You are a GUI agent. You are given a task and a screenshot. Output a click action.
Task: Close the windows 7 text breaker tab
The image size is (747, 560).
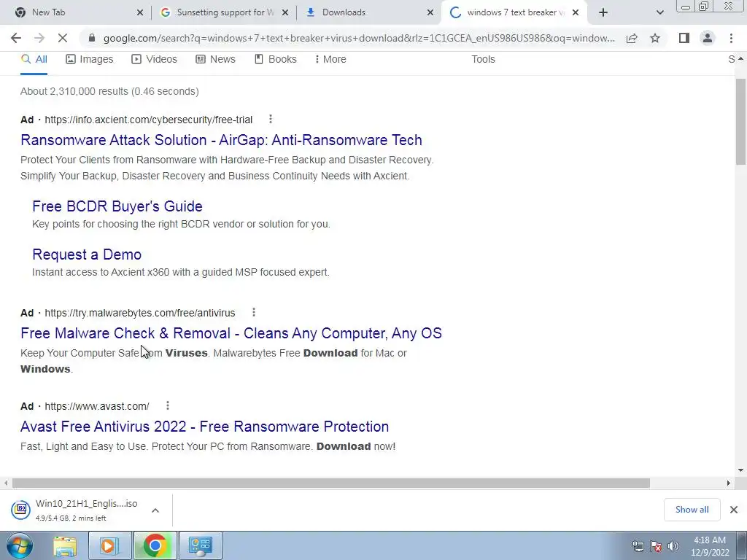(576, 12)
